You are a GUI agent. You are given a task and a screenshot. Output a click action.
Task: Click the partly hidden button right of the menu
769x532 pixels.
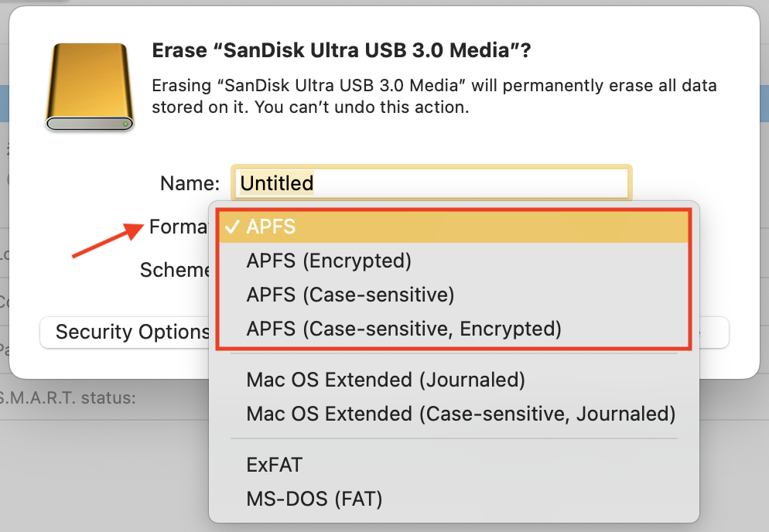pos(714,332)
